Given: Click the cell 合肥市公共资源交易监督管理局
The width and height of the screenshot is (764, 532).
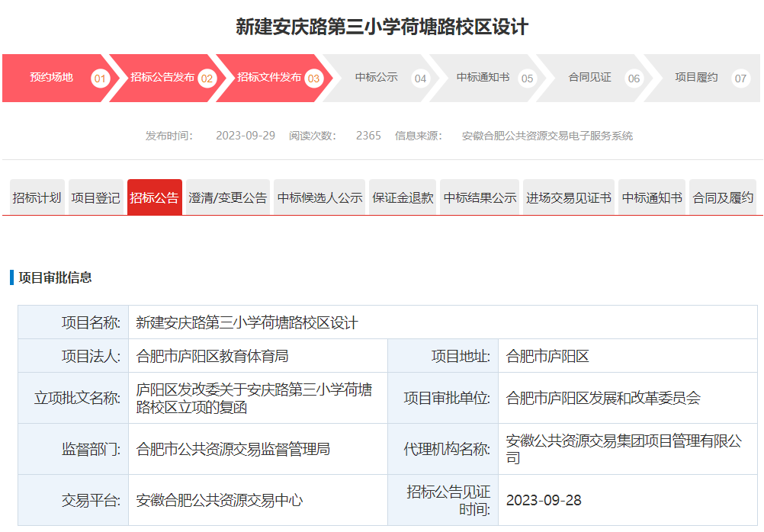Looking at the screenshot, I should click(258, 449).
